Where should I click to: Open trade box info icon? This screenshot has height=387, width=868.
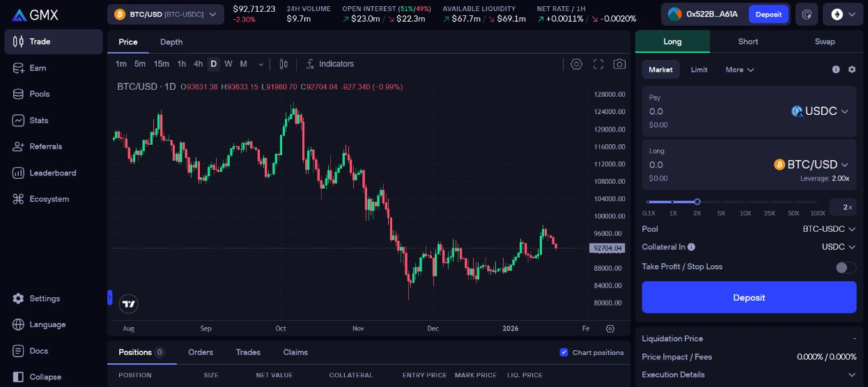[x=836, y=70]
